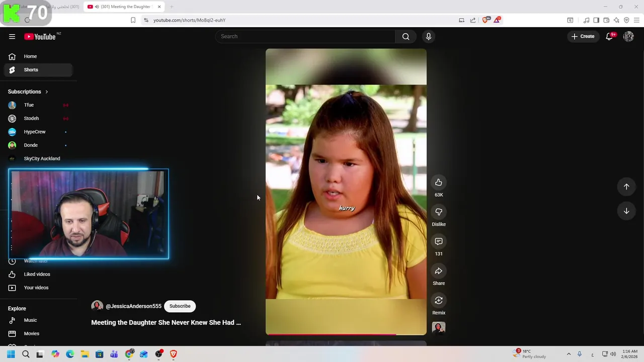Click the browser share page icon

pyautogui.click(x=473, y=20)
